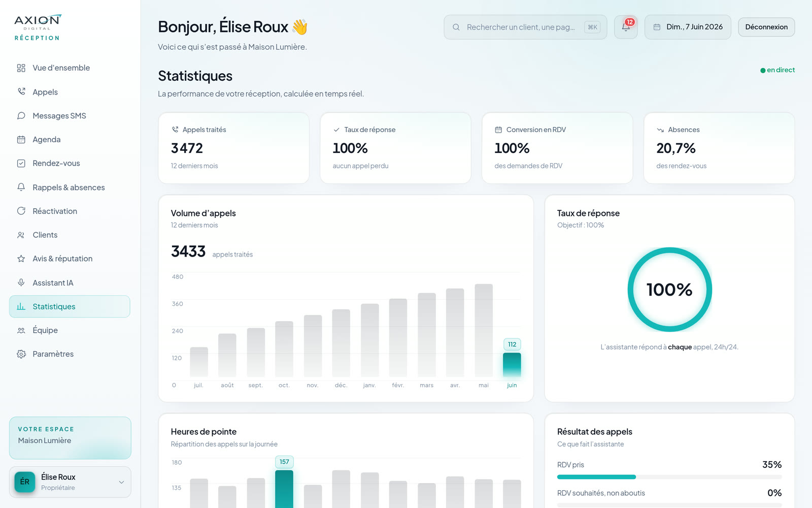This screenshot has height=508, width=812.
Task: Focus the Rechercher un client search field
Action: click(525, 27)
